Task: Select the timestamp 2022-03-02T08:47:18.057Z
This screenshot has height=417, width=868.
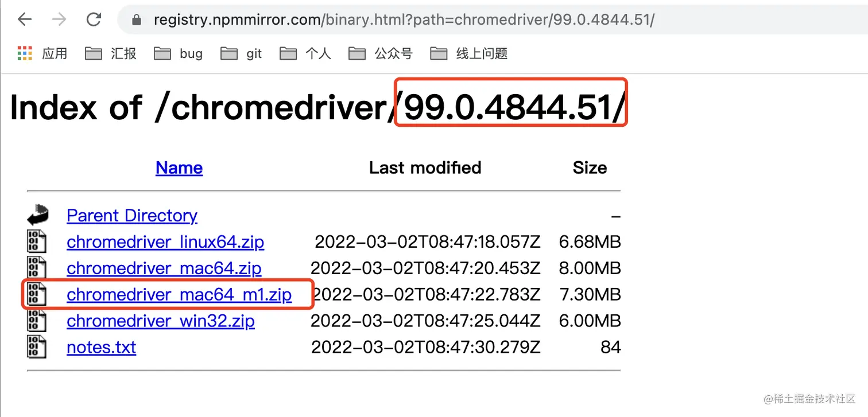Action: point(428,242)
